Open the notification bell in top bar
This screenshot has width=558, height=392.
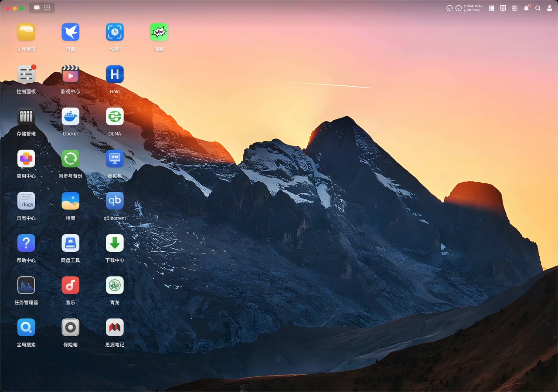(526, 8)
